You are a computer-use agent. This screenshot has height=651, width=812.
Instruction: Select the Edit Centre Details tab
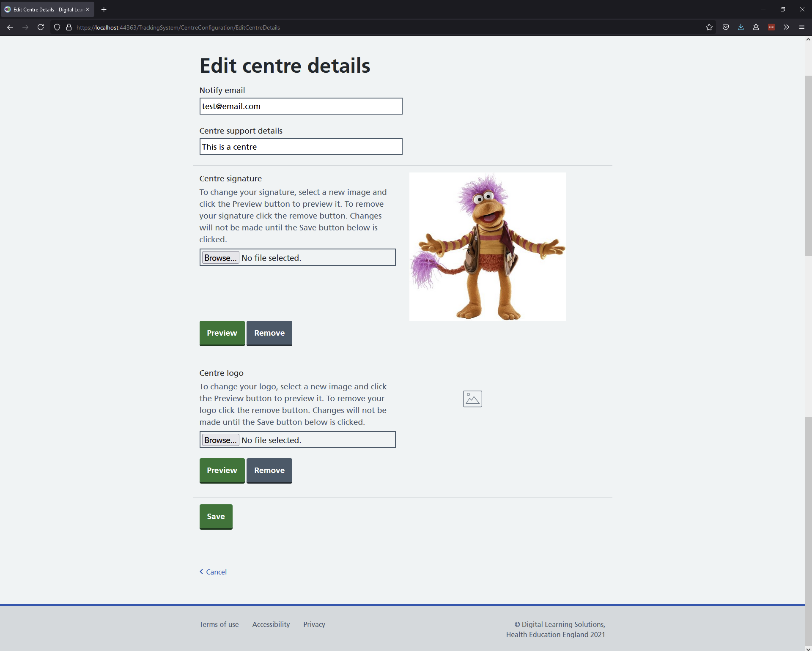coord(44,9)
